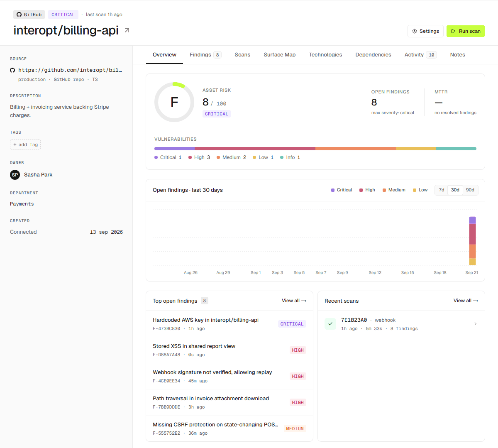View all recent scans
The height and width of the screenshot is (448, 498).
[x=466, y=301]
